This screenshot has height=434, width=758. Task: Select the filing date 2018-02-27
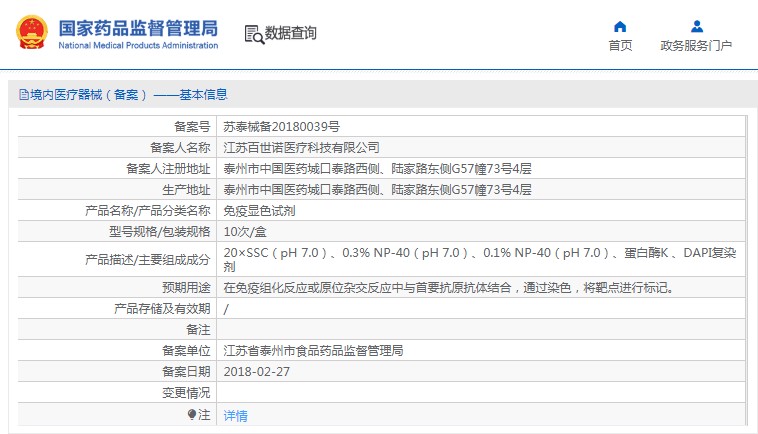(x=257, y=372)
